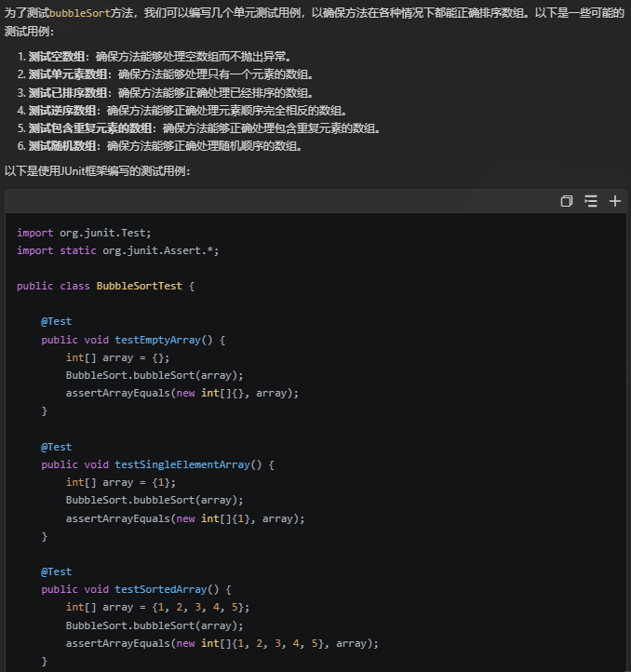The image size is (631, 672).
Task: Click 'assertArrayEquals(new int[]{}, array);' line
Action: click(x=182, y=393)
